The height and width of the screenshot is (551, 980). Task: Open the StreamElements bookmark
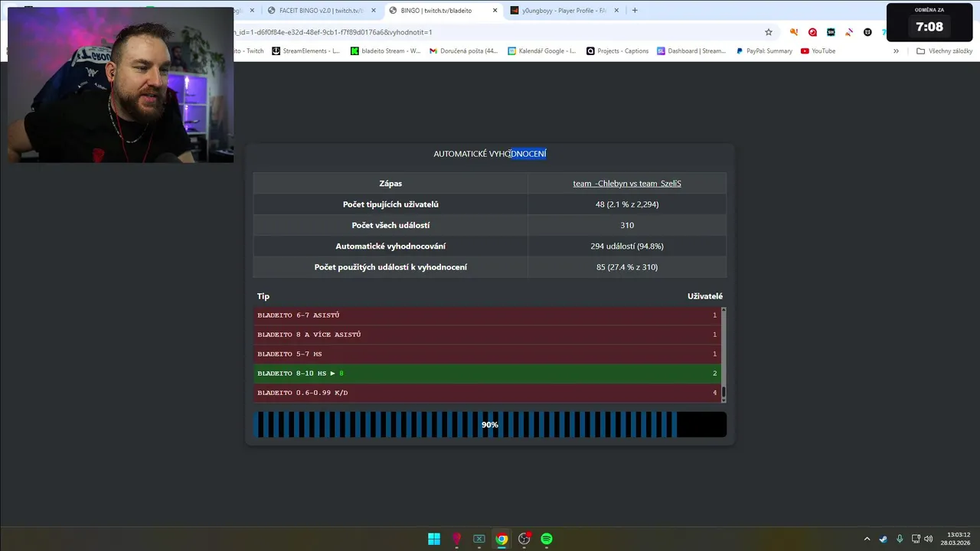[305, 51]
